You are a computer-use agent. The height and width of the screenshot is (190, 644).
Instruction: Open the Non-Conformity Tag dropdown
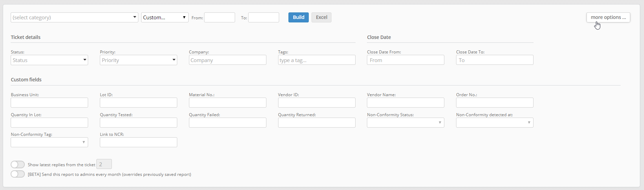pyautogui.click(x=49, y=142)
